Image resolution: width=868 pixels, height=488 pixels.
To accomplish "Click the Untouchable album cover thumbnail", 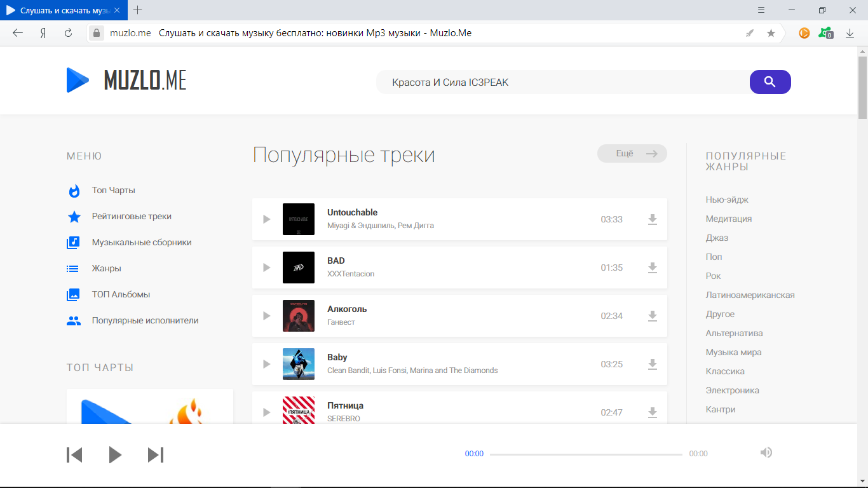I will coord(299,219).
